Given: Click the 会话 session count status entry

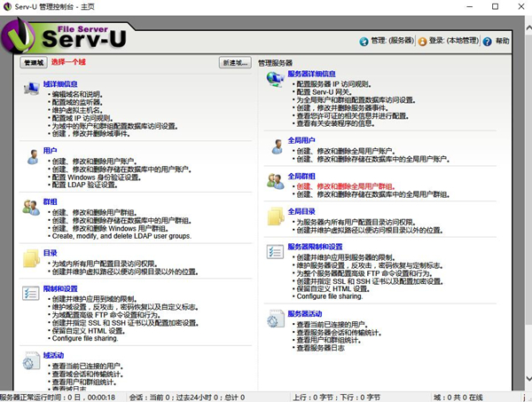Looking at the screenshot, I should point(187,398).
